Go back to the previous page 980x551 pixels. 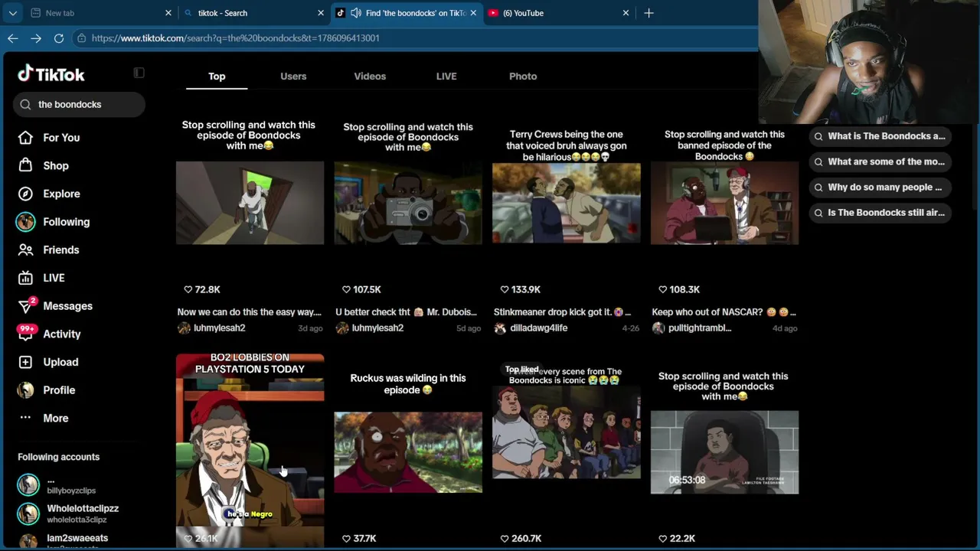point(13,37)
